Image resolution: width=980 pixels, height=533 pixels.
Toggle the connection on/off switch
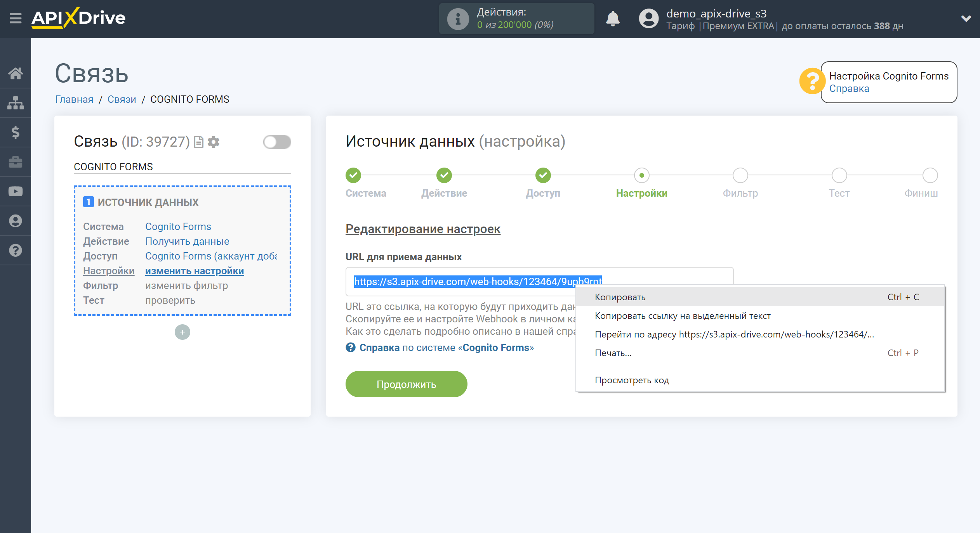click(277, 142)
